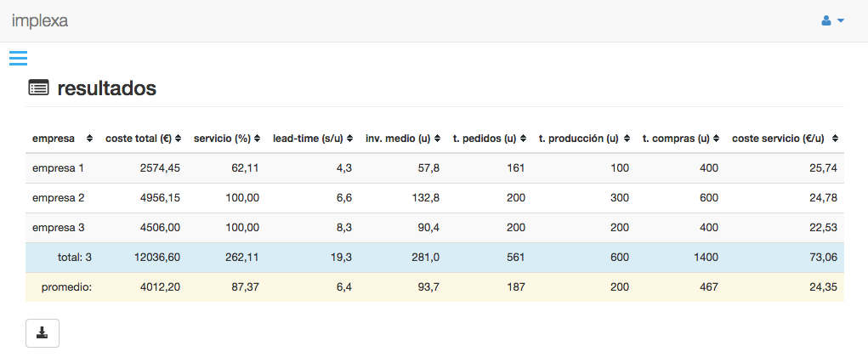Sort by t. compras (u) column
This screenshot has width=868, height=363.
679,138
